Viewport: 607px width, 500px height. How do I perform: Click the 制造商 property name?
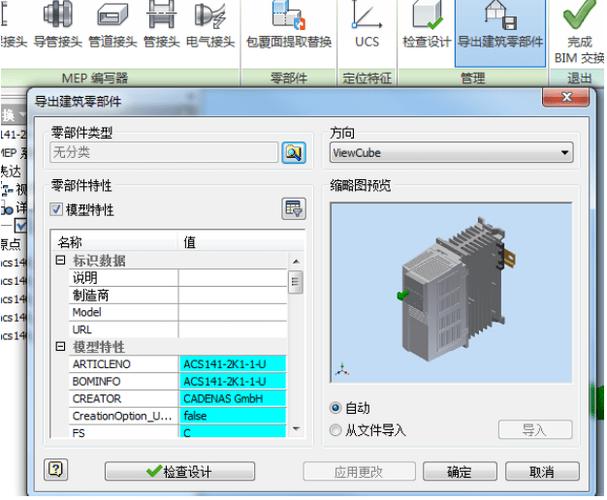pos(91,295)
